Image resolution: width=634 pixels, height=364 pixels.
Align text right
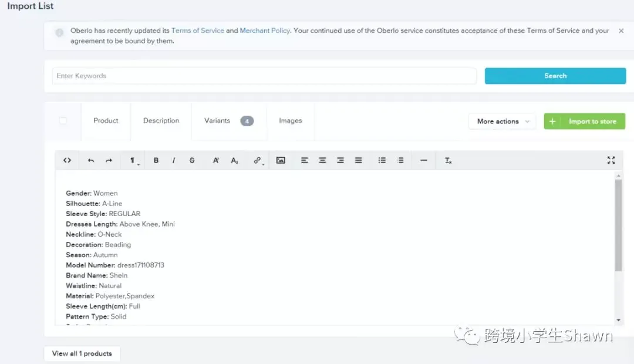coord(340,160)
